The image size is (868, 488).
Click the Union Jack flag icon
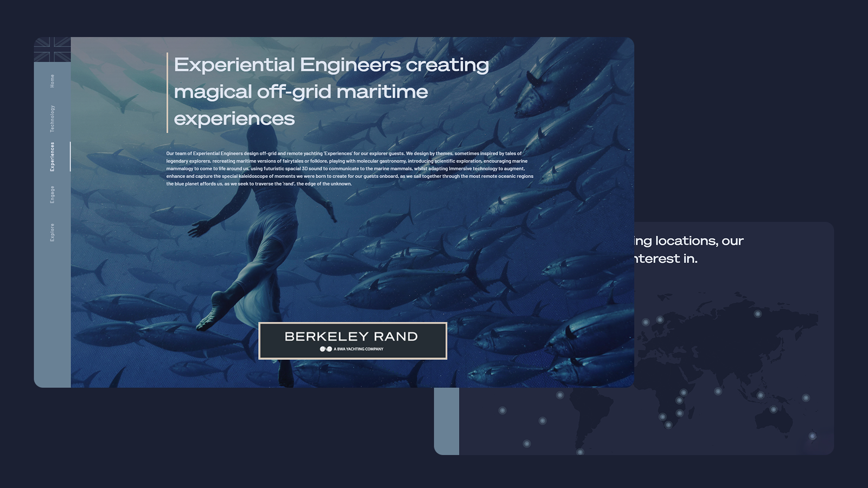pos(53,49)
